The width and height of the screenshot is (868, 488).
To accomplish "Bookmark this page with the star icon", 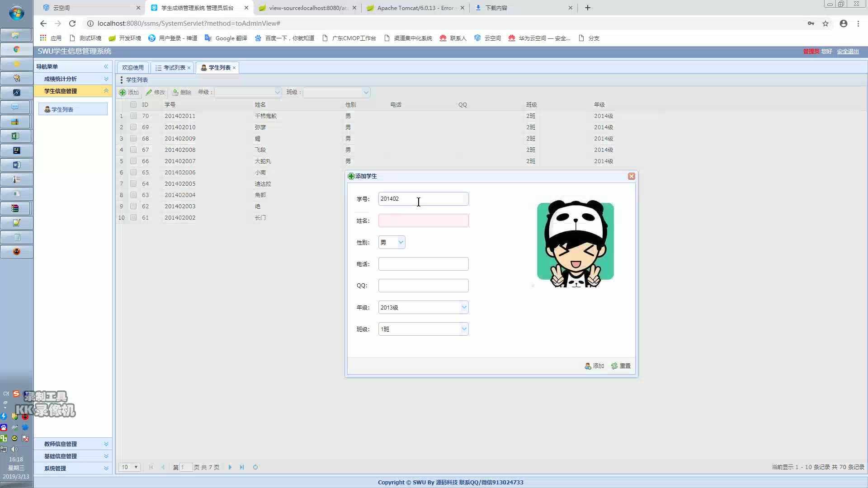I will (x=826, y=23).
